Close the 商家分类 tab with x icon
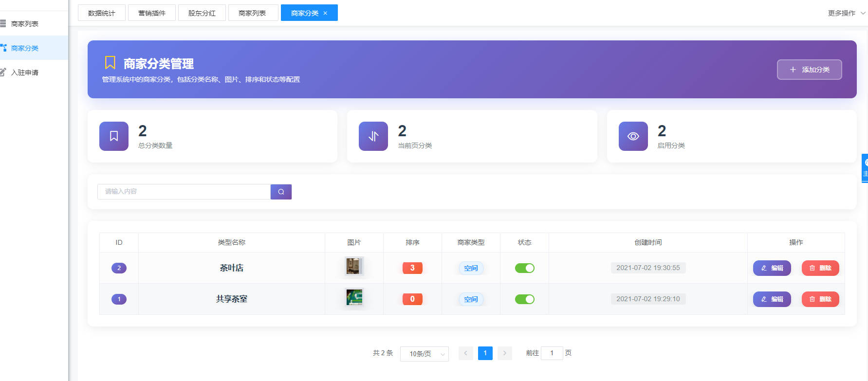 tap(326, 13)
